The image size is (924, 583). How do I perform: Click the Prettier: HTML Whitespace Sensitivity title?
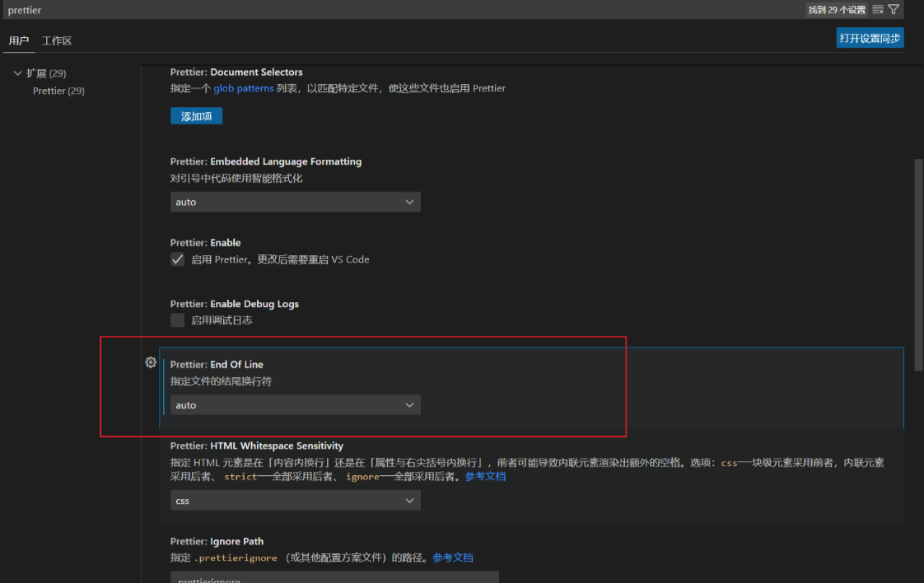pyautogui.click(x=257, y=445)
